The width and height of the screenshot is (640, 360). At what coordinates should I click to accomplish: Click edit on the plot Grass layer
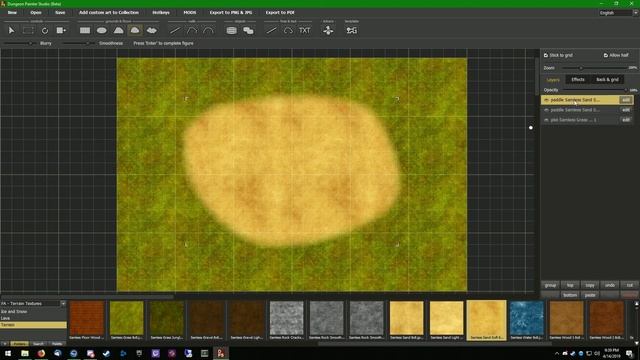pyautogui.click(x=626, y=120)
